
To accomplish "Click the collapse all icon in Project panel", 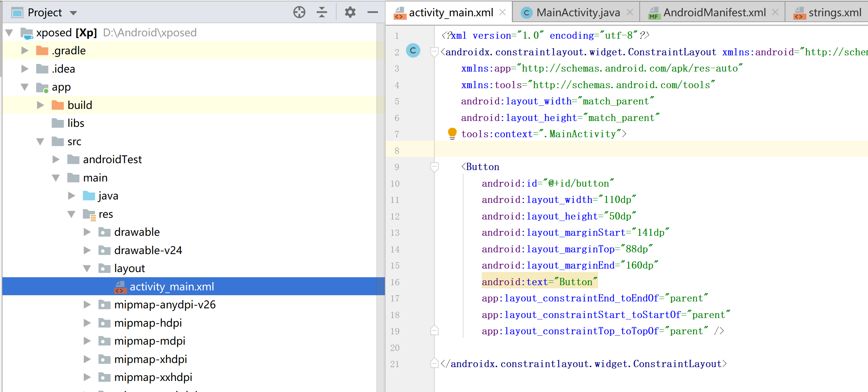I will 322,12.
